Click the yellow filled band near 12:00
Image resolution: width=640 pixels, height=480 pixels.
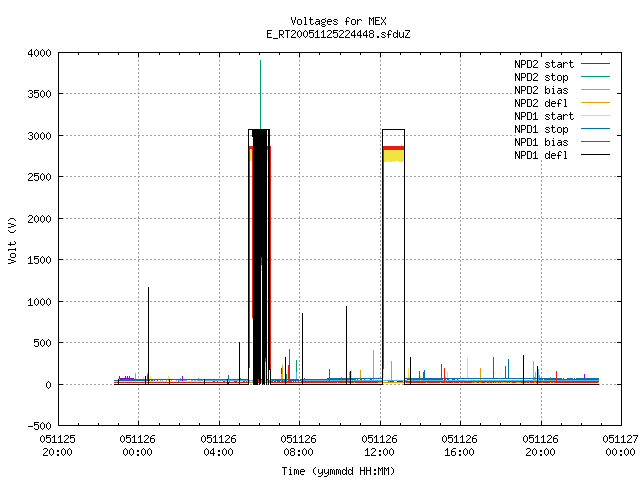393,156
